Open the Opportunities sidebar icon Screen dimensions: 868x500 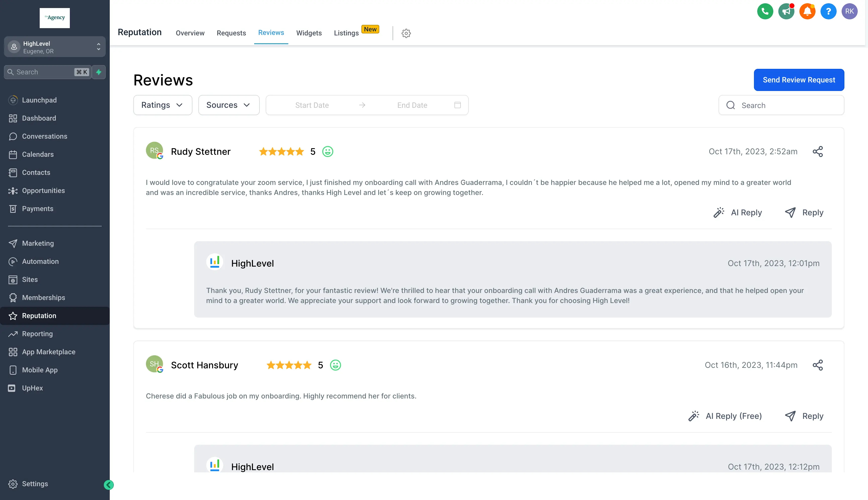pyautogui.click(x=13, y=191)
